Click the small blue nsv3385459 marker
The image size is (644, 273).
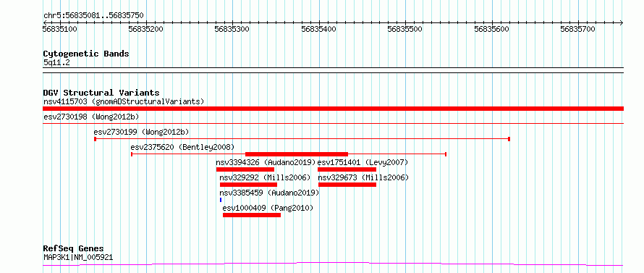click(221, 200)
